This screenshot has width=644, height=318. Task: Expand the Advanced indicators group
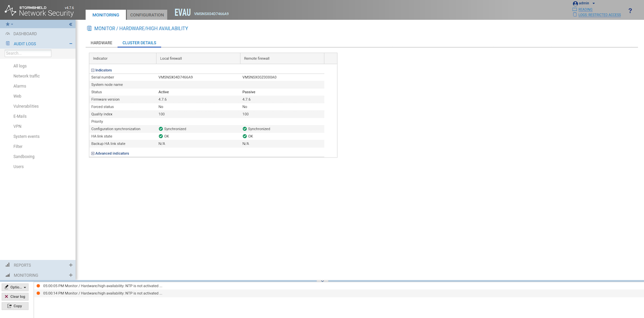coord(93,153)
